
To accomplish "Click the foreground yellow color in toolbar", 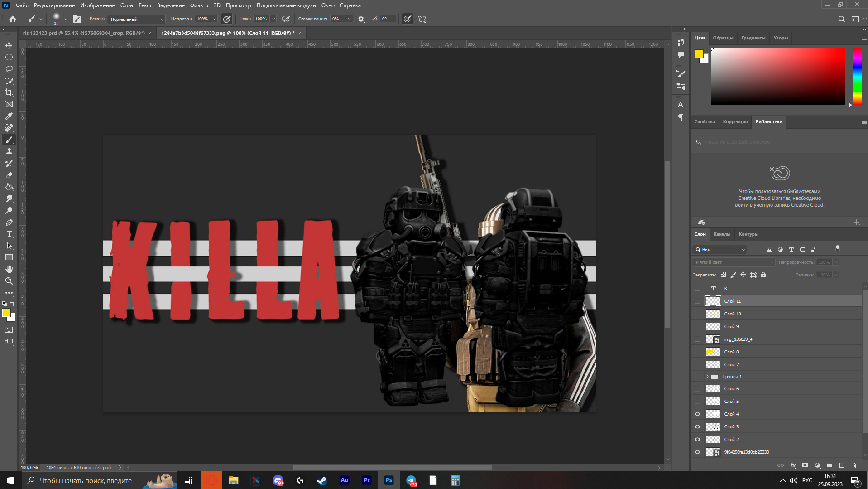I will [x=6, y=313].
